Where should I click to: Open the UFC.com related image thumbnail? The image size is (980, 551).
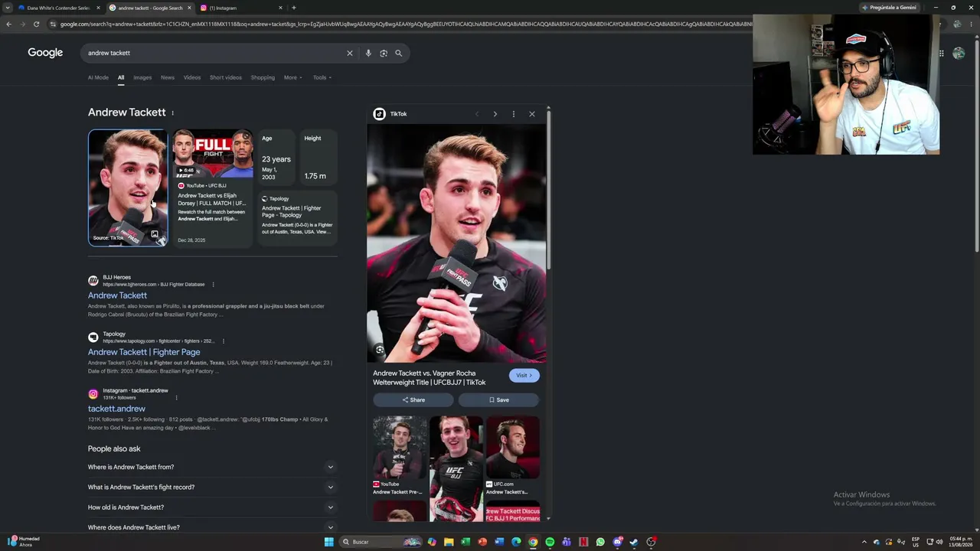tap(512, 448)
